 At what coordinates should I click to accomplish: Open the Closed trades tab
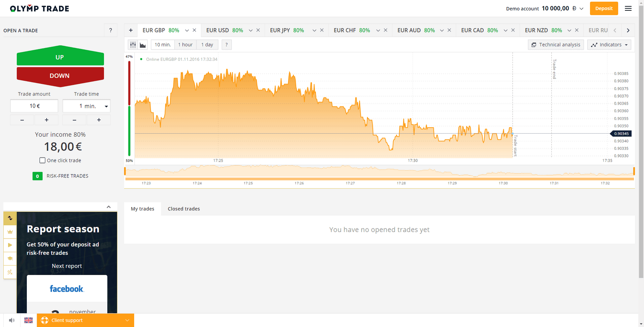184,209
